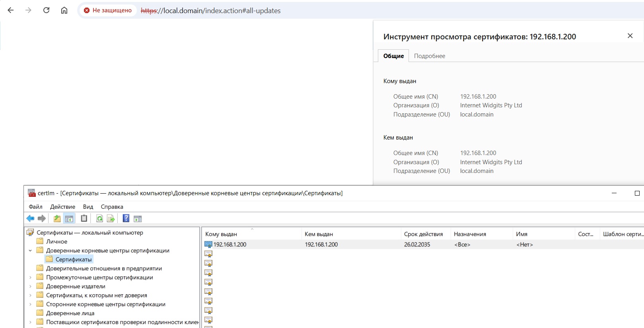Expand 'Доверенные издатели'
Screen dimensions: 644x328
(x=30, y=286)
